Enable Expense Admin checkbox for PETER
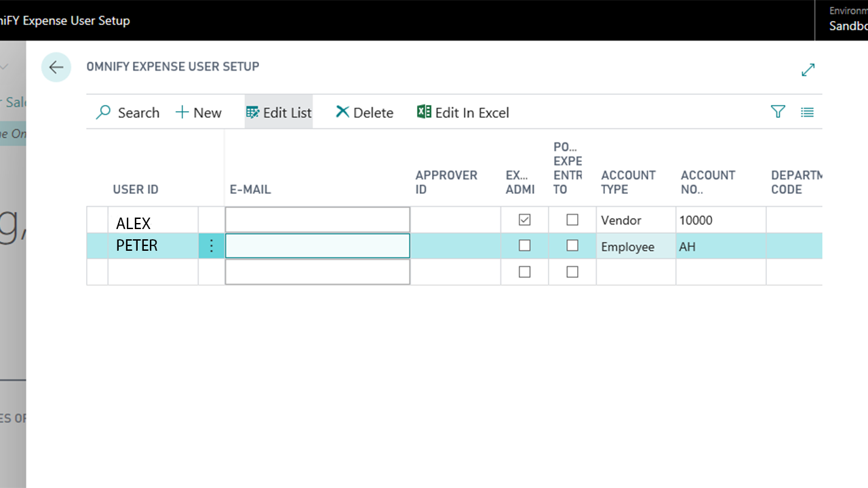Viewport: 868px width, 488px height. point(524,245)
